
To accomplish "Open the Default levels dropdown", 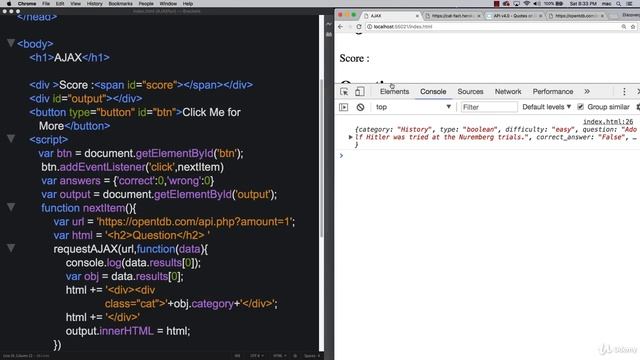I will click(x=547, y=107).
